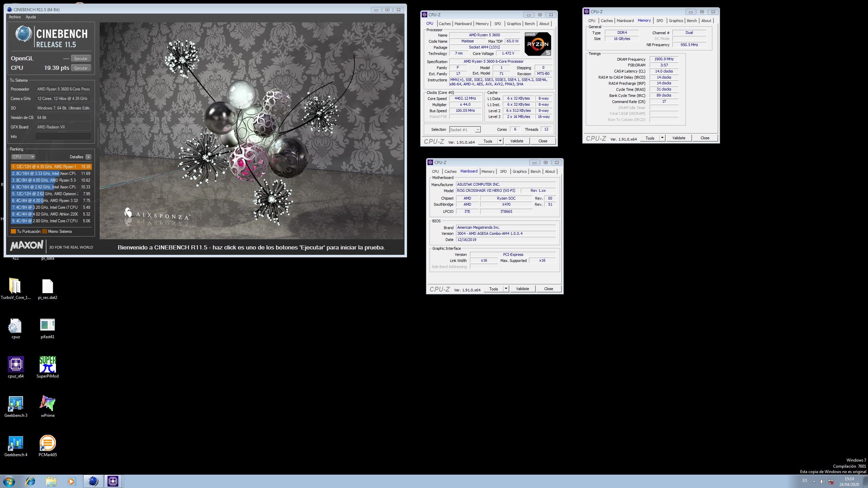Expand Detalles arrow in Ranking panel
This screenshot has width=868, height=488.
tap(88, 157)
